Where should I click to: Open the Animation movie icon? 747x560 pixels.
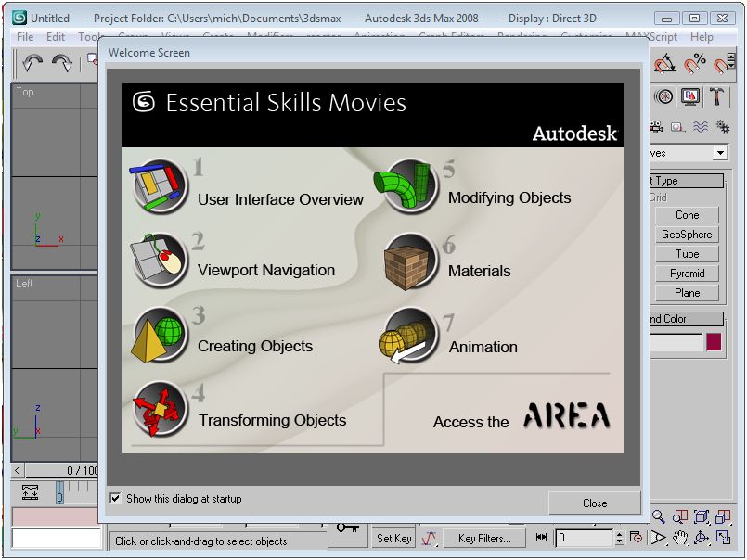click(408, 337)
